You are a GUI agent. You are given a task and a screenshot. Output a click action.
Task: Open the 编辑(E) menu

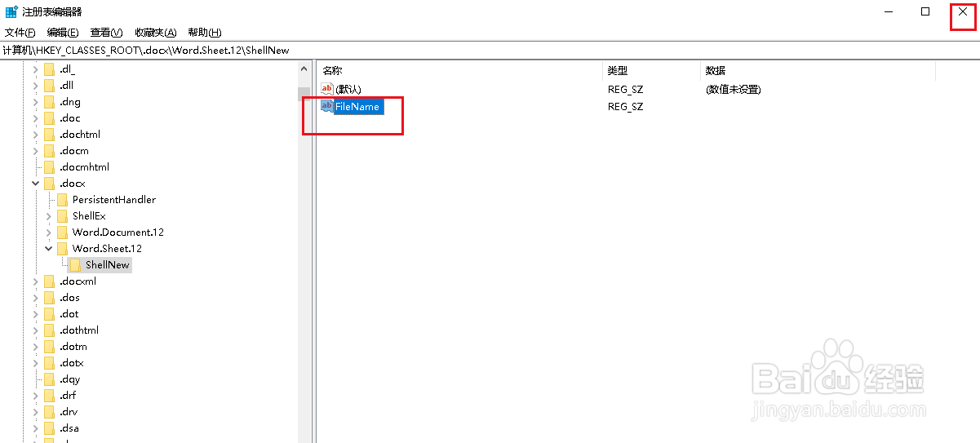coord(63,33)
